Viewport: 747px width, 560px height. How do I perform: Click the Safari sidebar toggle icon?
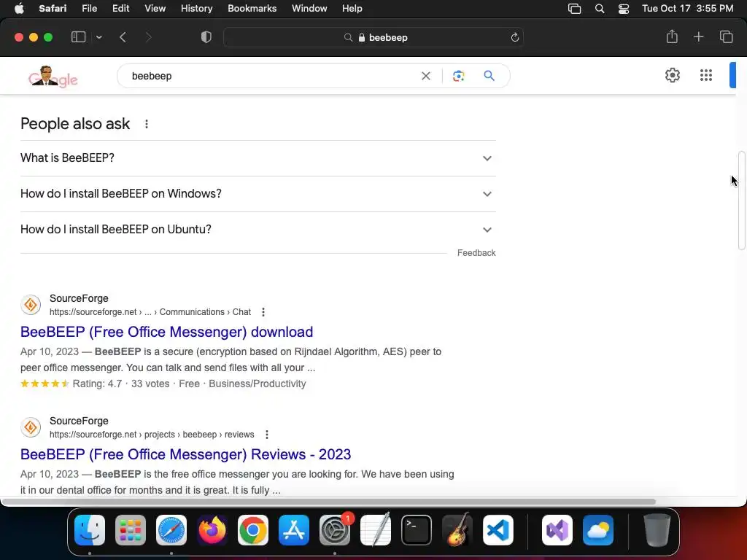(x=78, y=37)
